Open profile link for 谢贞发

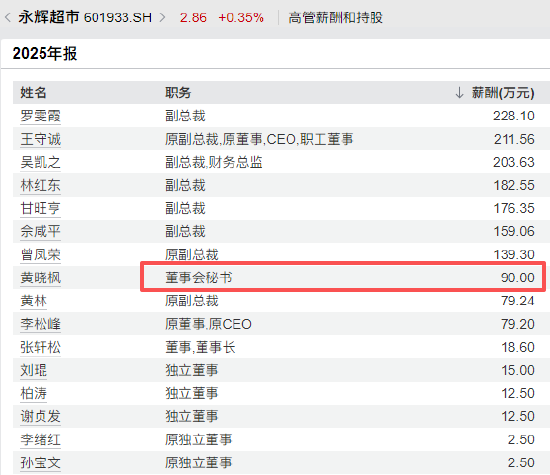[40, 416]
